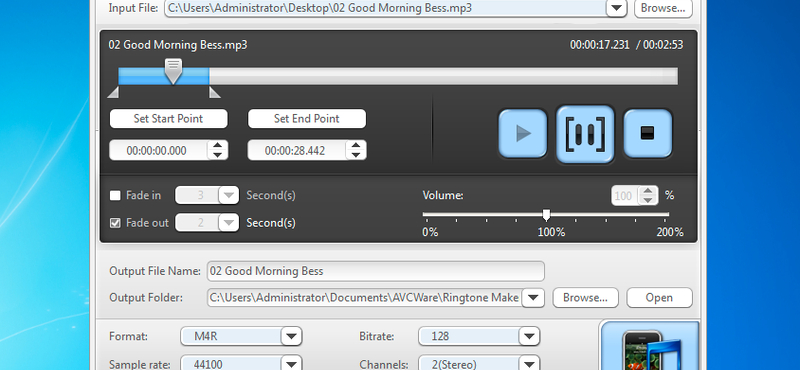Open the Fade in seconds dropdown
This screenshot has width=800, height=370.
point(229,195)
